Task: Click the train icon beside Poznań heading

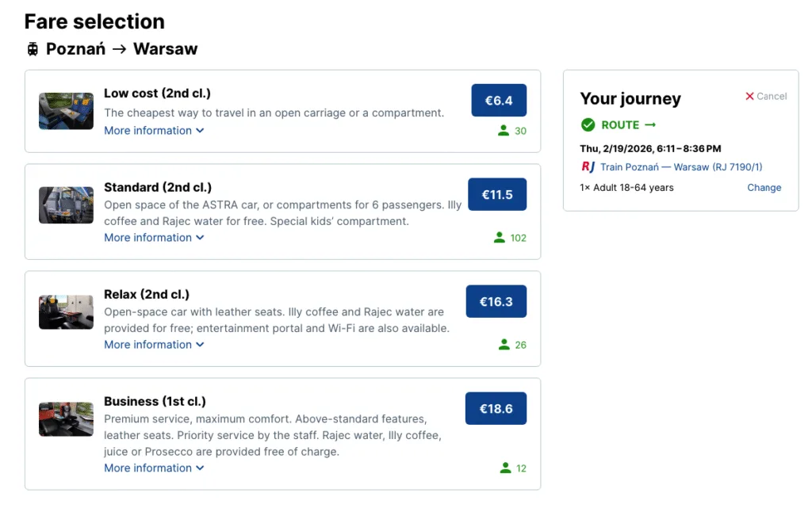Action: tap(33, 49)
